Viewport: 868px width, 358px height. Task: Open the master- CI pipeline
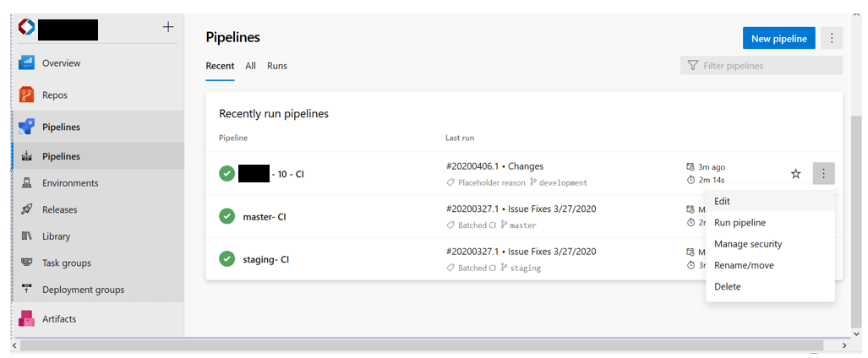tap(265, 217)
